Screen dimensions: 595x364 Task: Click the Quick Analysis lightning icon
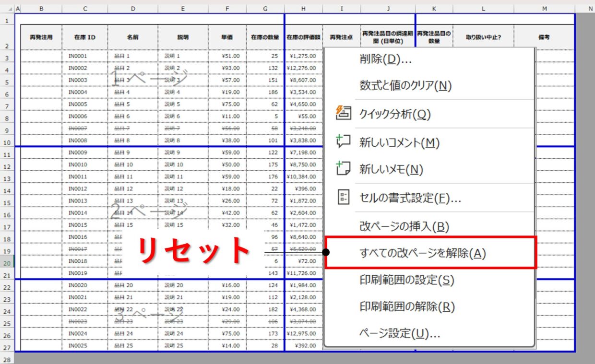click(x=344, y=114)
